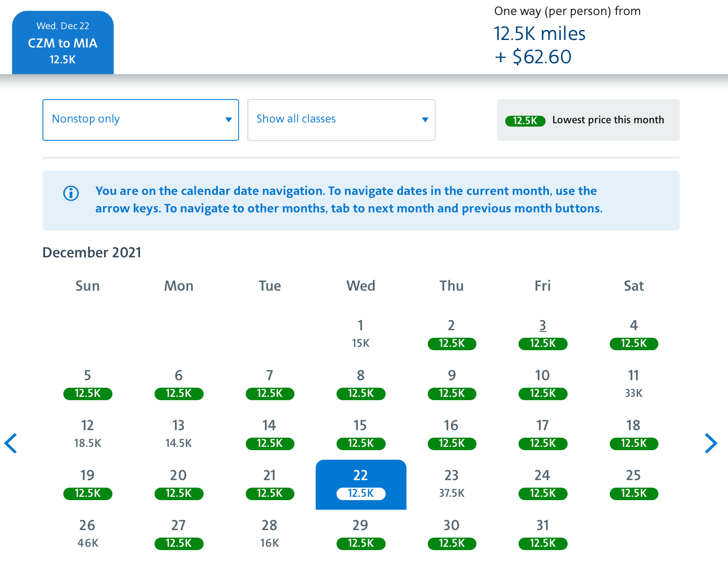Open the Nonstop only dropdown
Screen dimensions: 728x563
[140, 120]
